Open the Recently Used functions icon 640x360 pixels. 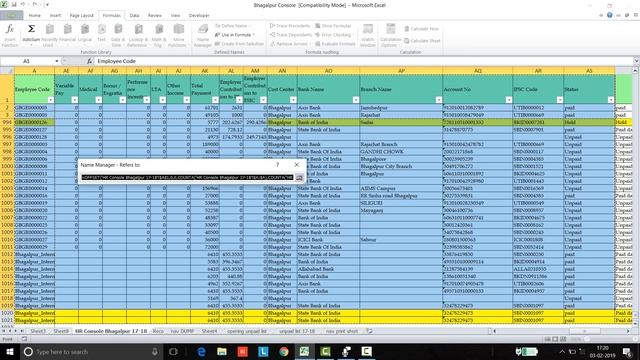pos(49,29)
